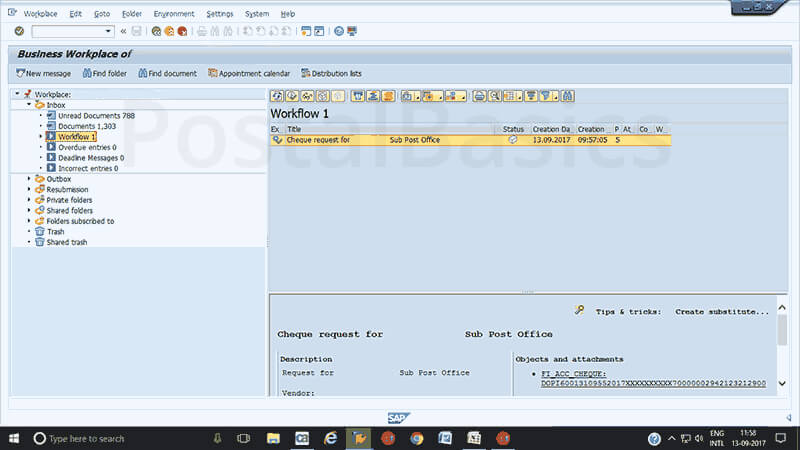The width and height of the screenshot is (800, 450).
Task: Open the Trash folder in tree
Action: pyautogui.click(x=55, y=231)
